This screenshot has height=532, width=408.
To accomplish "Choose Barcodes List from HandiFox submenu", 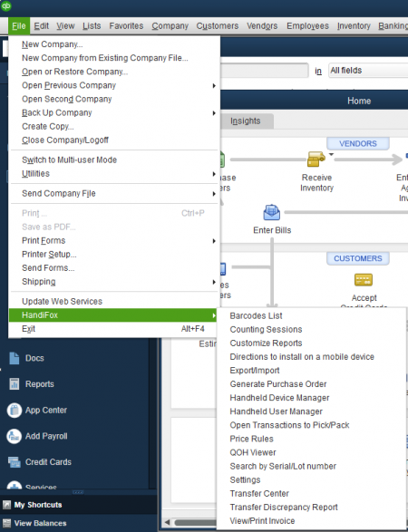I will tap(256, 316).
